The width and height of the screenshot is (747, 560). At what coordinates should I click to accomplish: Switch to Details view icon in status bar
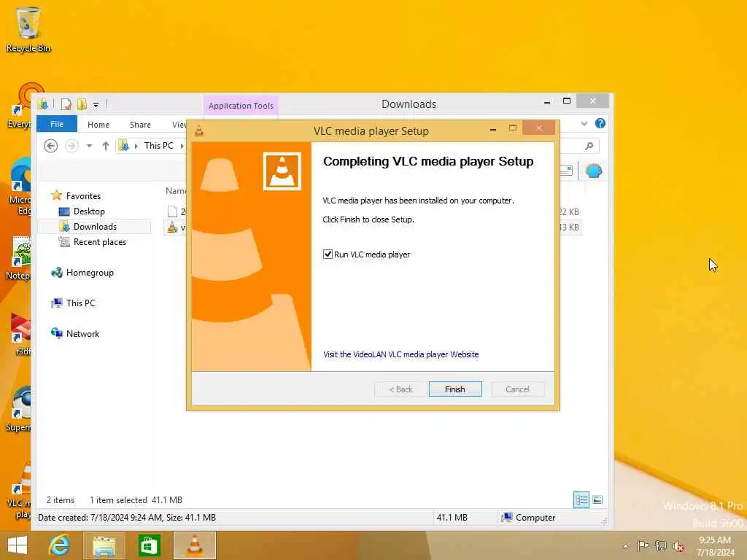(581, 500)
